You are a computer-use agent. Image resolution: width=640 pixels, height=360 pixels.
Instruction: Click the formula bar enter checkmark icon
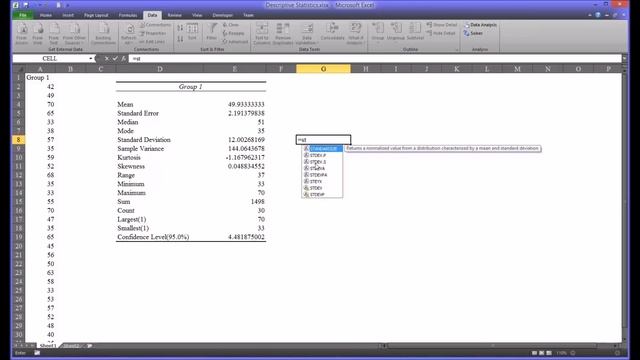115,59
